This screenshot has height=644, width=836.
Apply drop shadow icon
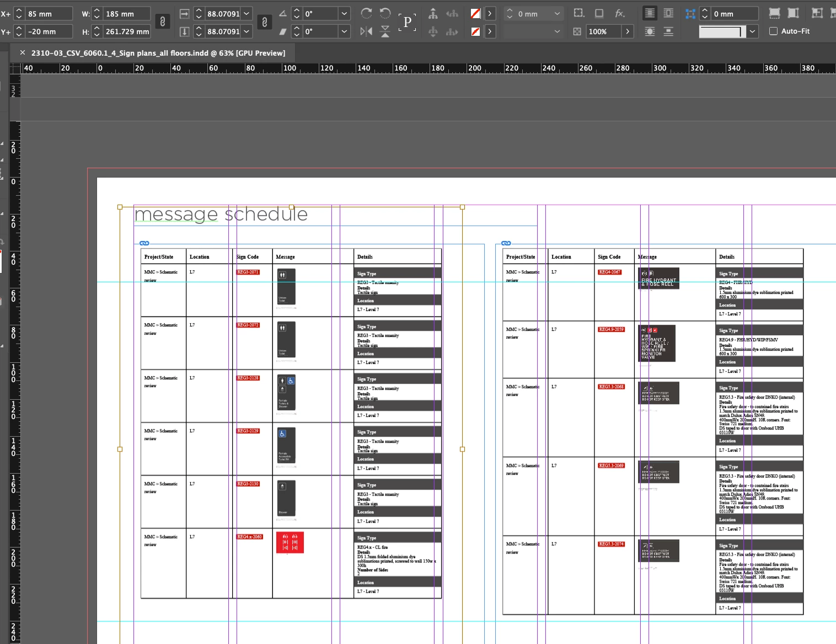tap(599, 13)
